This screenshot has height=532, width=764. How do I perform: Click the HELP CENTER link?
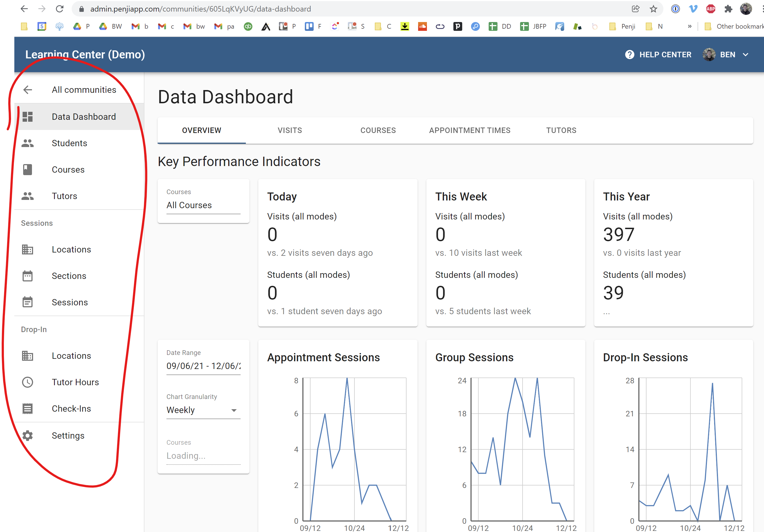tap(665, 55)
